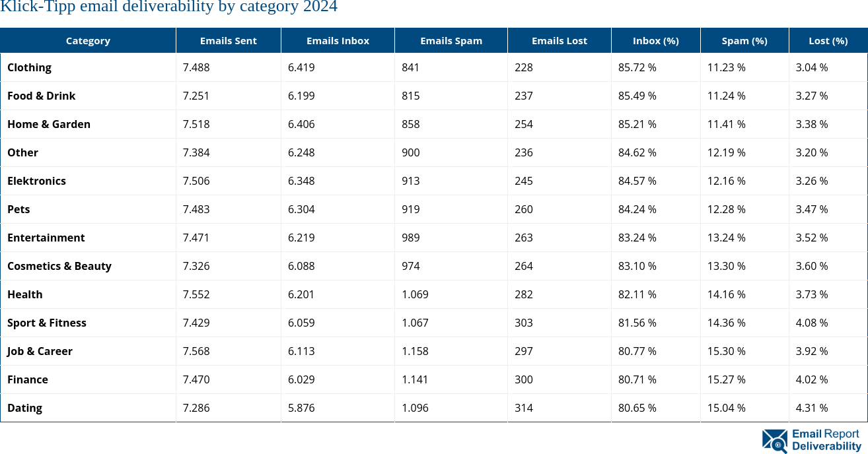Sort by the Spam (%) column header

point(744,40)
